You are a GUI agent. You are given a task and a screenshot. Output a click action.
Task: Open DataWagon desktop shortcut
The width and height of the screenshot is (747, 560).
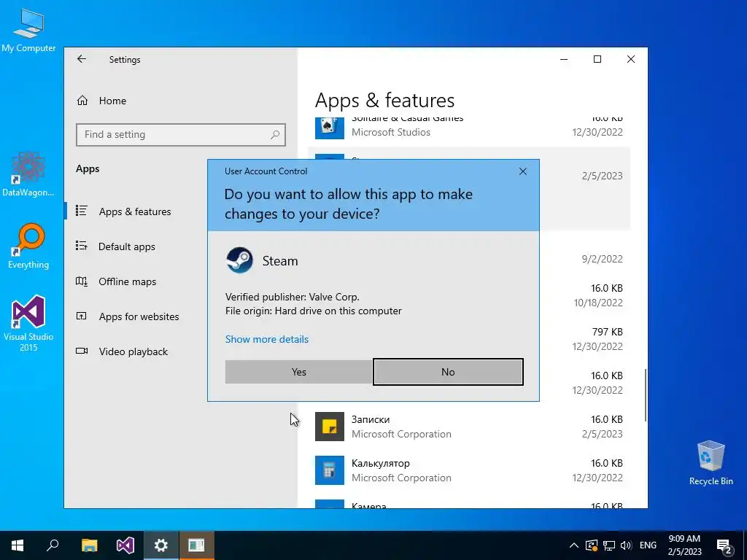pyautogui.click(x=28, y=174)
